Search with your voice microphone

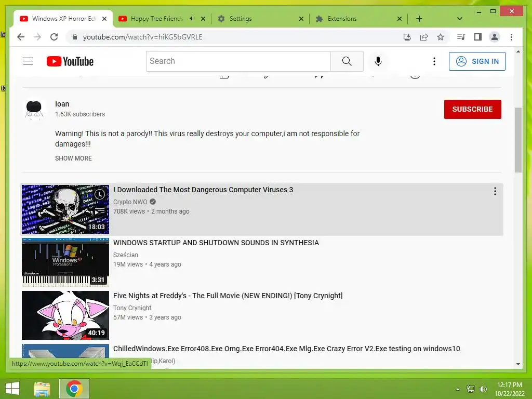coord(378,61)
